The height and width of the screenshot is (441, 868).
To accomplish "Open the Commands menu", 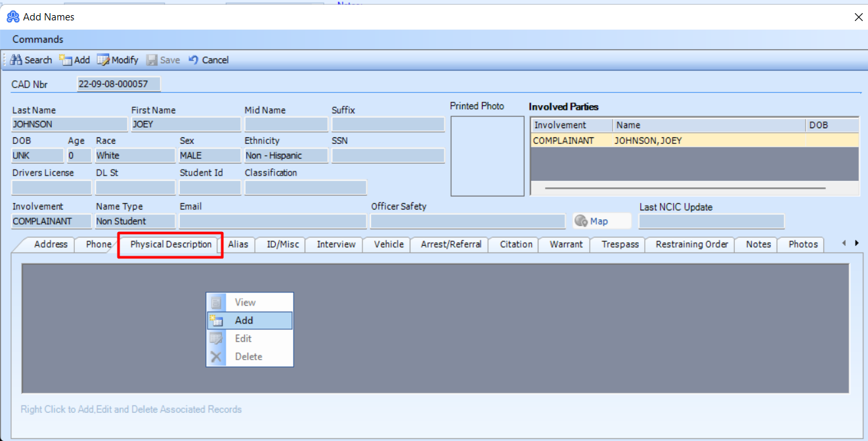I will [x=37, y=39].
